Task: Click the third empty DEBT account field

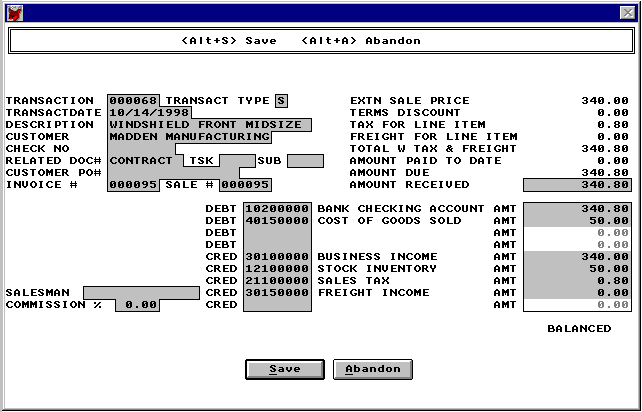Action: pyautogui.click(x=277, y=233)
